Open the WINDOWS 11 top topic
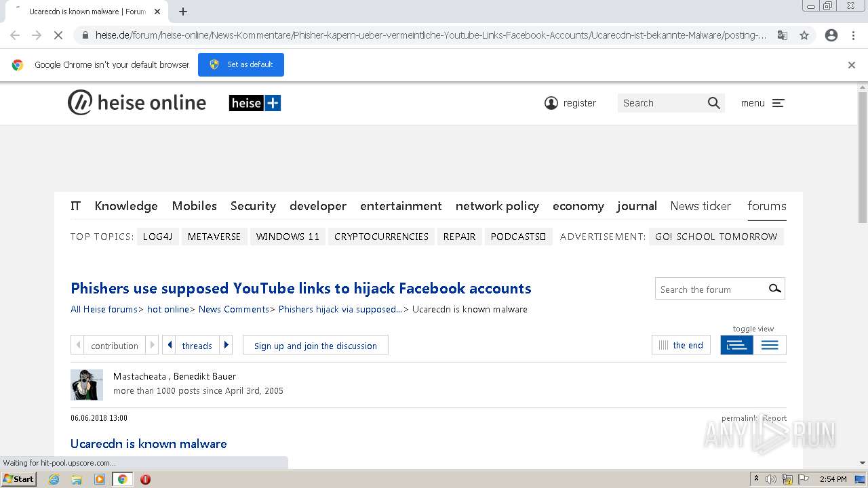Viewport: 868px width, 488px height. click(288, 237)
